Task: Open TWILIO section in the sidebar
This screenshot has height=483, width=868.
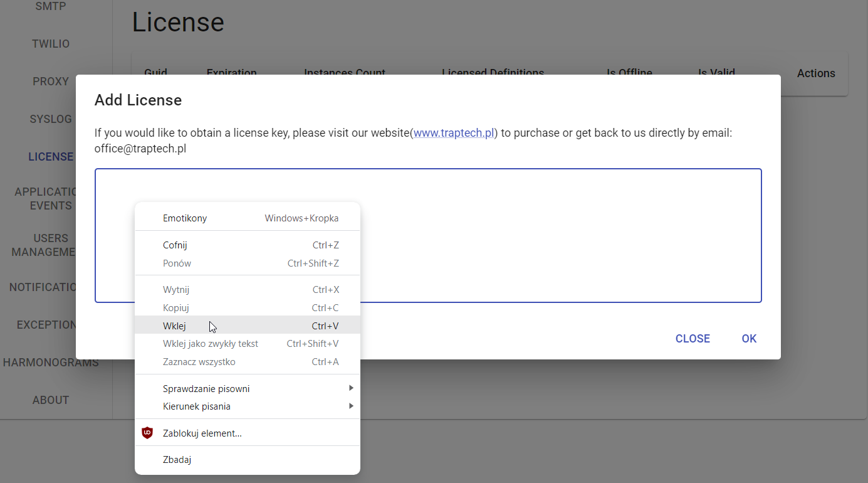Action: [x=51, y=44]
